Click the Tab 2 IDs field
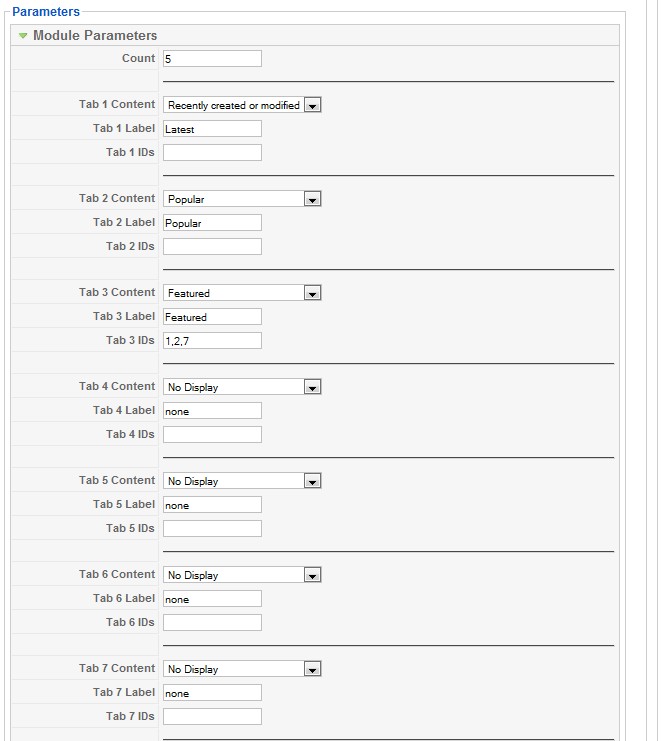 [212, 247]
